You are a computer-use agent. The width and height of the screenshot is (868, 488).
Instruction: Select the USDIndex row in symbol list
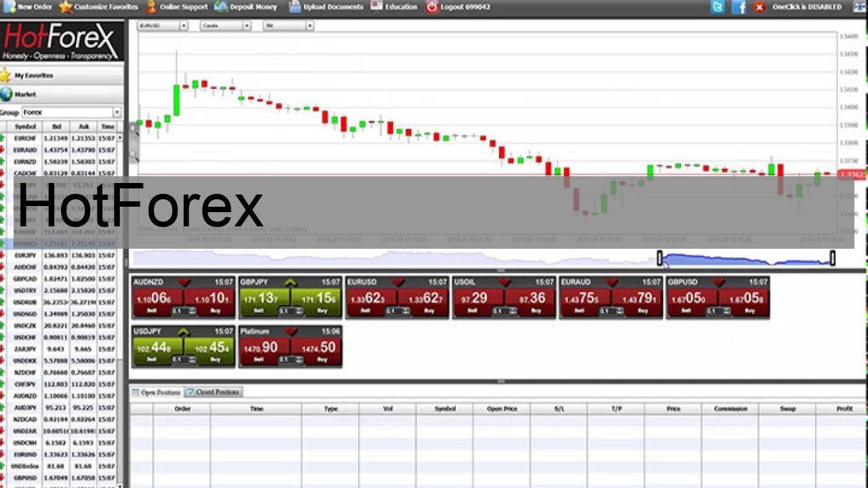58,466
